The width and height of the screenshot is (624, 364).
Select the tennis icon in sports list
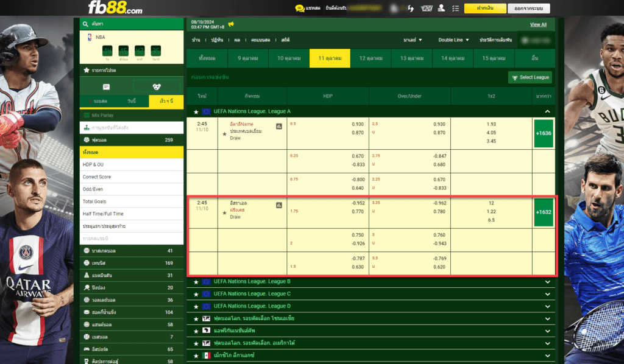point(87,263)
